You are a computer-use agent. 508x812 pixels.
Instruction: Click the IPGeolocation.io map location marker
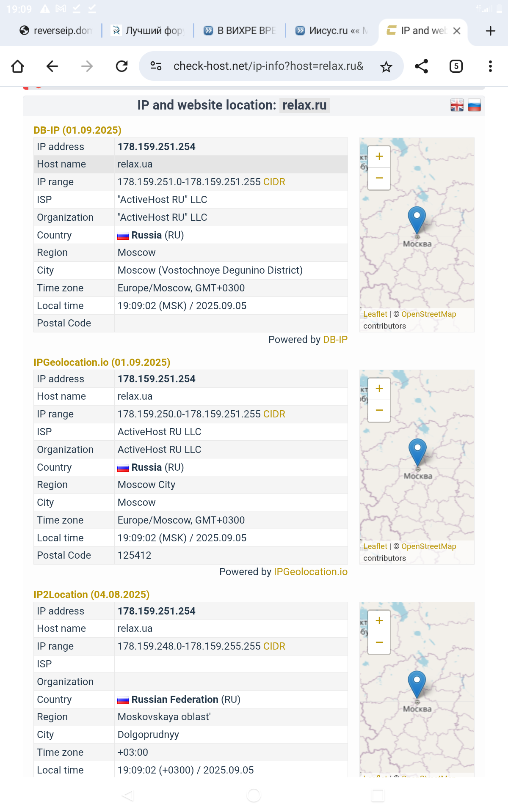point(418,453)
